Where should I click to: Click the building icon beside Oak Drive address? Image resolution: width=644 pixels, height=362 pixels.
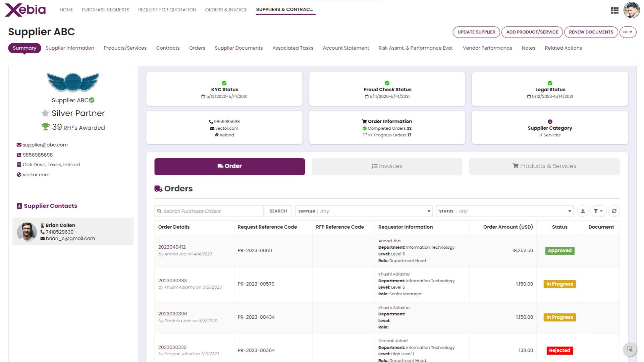coord(19,165)
